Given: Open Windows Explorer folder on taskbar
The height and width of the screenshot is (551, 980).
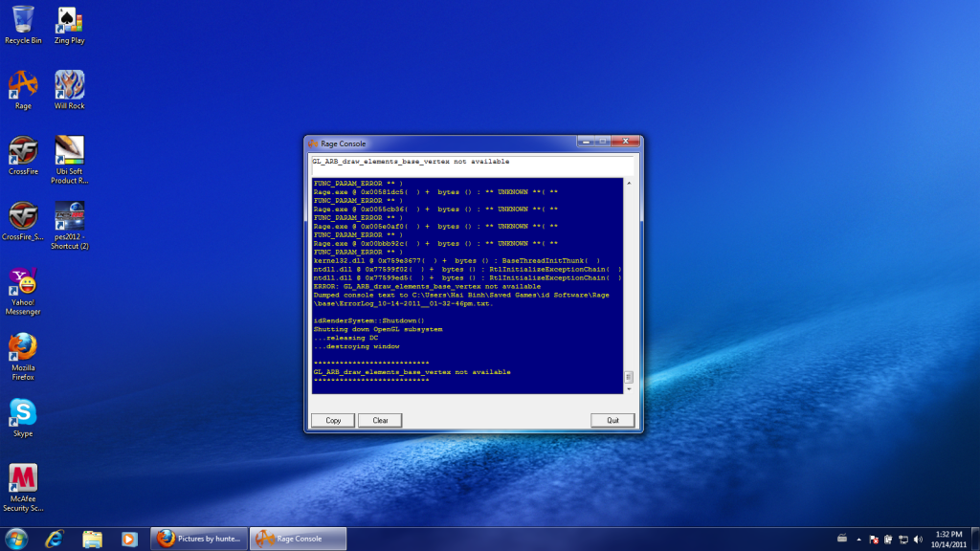Looking at the screenshot, I should point(92,539).
